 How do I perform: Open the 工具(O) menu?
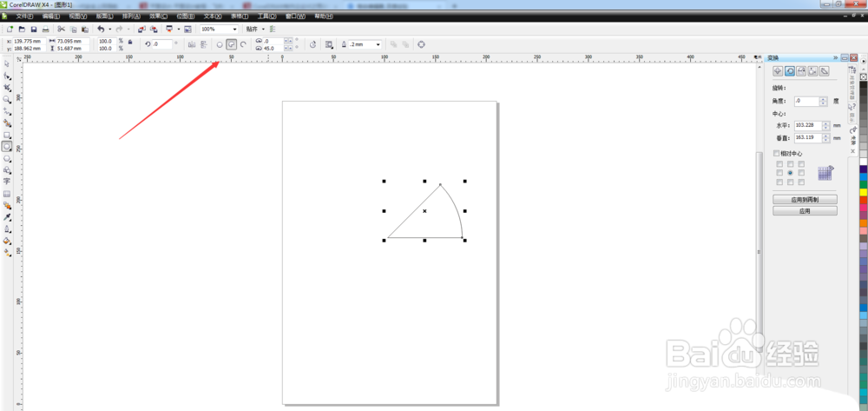(x=266, y=17)
